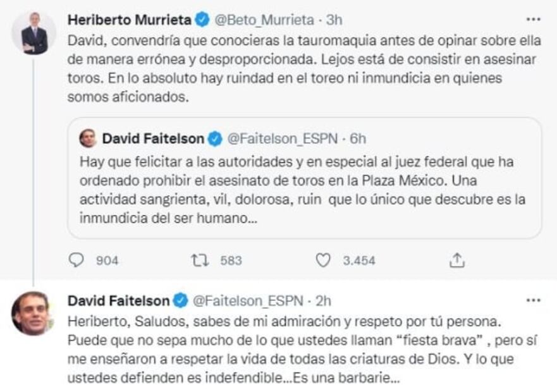Open David Faitelson name in reply tweet
This screenshot has height=392, width=557.
[118, 300]
